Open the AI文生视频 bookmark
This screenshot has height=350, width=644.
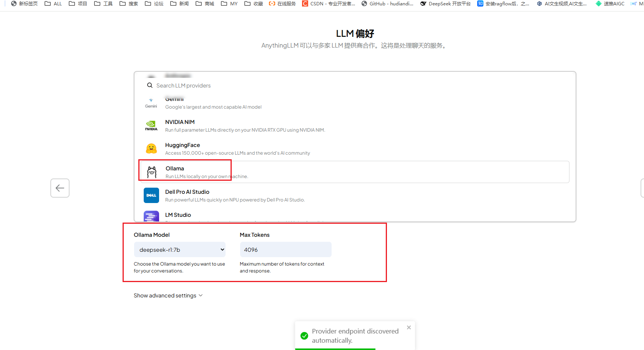(x=562, y=4)
